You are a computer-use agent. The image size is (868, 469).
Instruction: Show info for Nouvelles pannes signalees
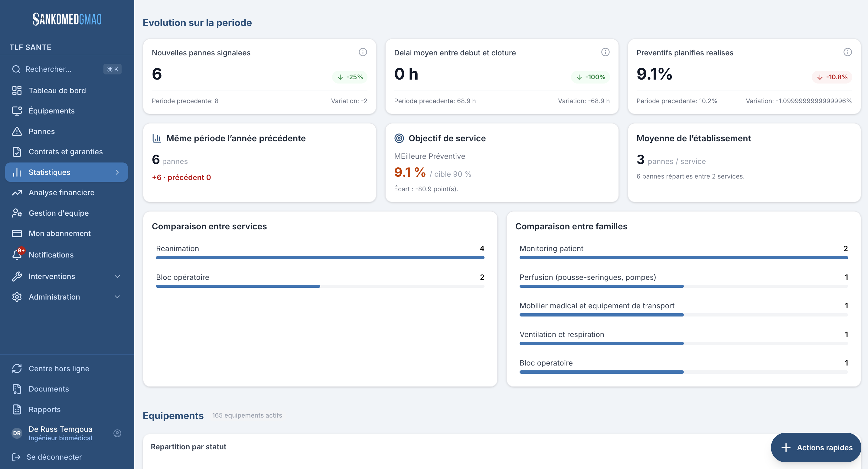[363, 52]
